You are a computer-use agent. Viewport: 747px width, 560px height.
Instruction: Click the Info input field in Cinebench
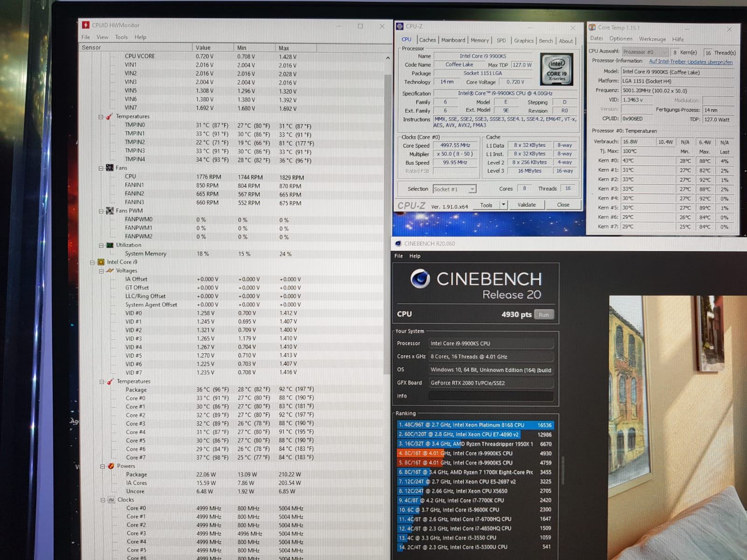click(491, 396)
